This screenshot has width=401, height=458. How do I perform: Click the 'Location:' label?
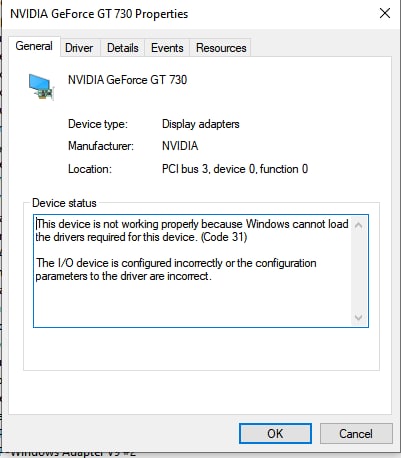pyautogui.click(x=90, y=169)
